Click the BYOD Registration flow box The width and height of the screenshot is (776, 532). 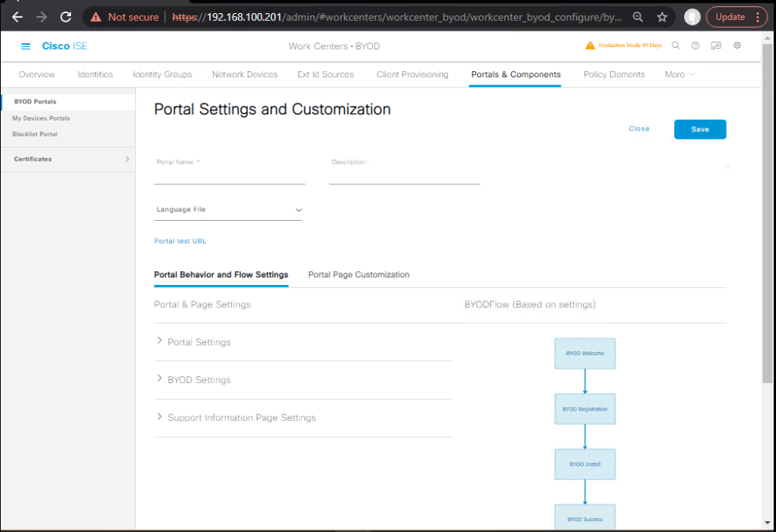(585, 408)
